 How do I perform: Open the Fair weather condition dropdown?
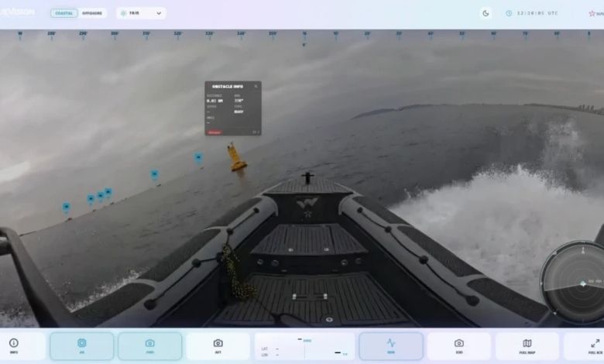(x=141, y=13)
